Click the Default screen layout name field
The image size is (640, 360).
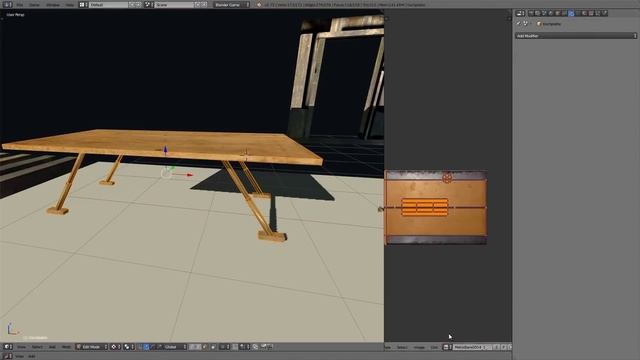(109, 4)
